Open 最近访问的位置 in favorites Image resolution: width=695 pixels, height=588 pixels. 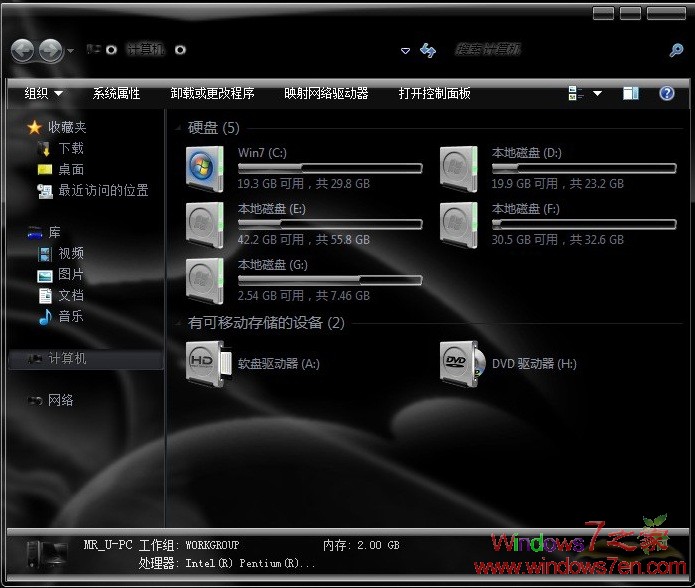pyautogui.click(x=103, y=191)
